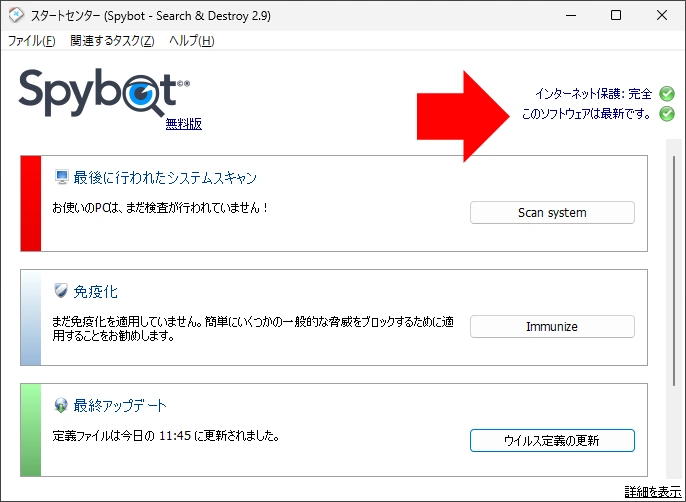Click the このソフトウェアは最新です。 status text

point(586,114)
